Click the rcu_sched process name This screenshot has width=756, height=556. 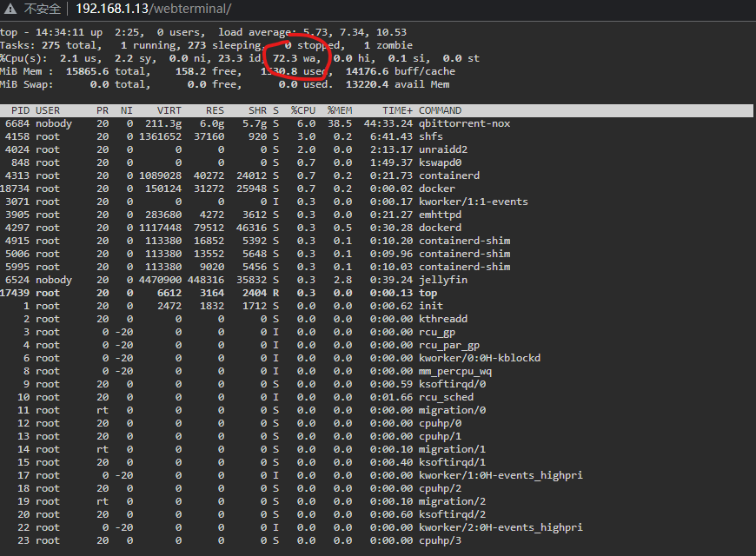(x=446, y=397)
